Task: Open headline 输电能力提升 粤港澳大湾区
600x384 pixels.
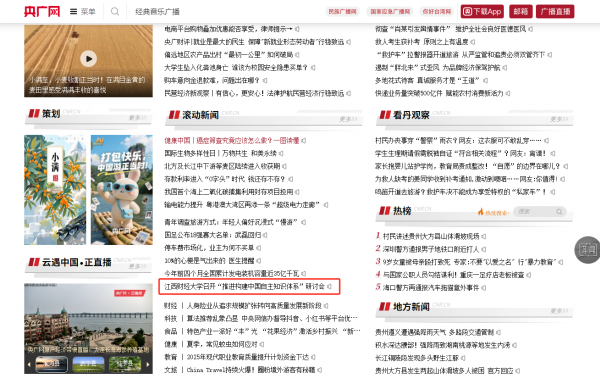Action: pyautogui.click(x=243, y=205)
